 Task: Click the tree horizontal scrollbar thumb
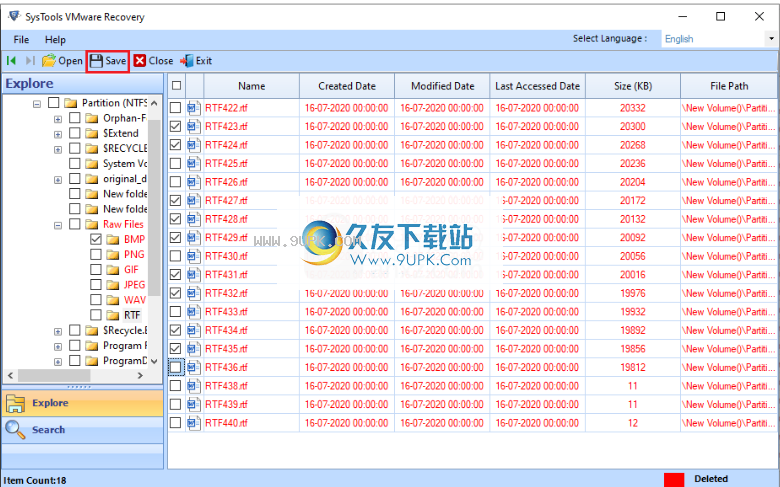54,376
